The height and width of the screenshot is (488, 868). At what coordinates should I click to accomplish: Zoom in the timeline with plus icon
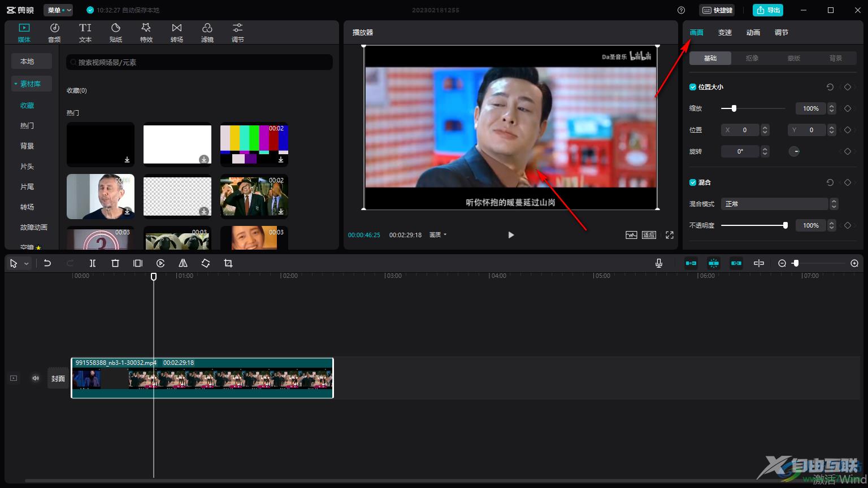tap(854, 263)
